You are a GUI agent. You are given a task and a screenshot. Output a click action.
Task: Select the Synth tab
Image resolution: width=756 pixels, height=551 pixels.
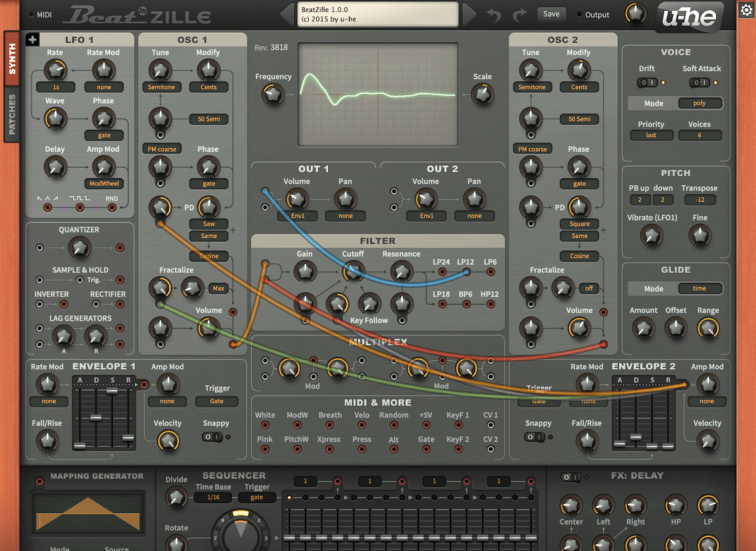point(12,59)
